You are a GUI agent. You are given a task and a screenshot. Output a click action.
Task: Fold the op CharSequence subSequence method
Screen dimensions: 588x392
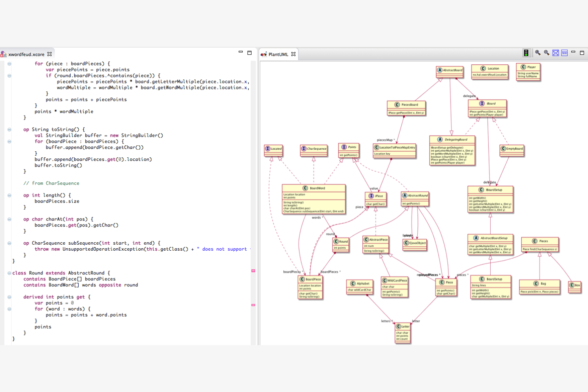[x=9, y=243]
